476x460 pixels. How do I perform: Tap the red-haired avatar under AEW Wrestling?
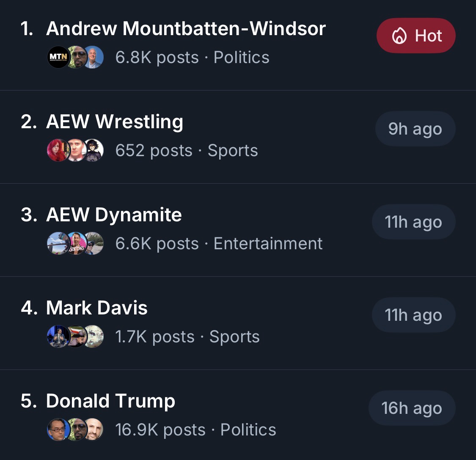coord(58,150)
